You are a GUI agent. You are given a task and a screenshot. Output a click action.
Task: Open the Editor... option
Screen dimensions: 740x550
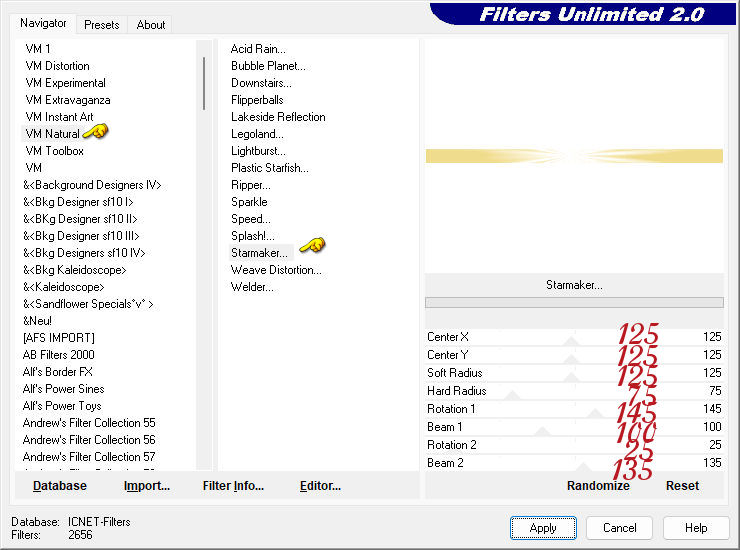tap(320, 485)
